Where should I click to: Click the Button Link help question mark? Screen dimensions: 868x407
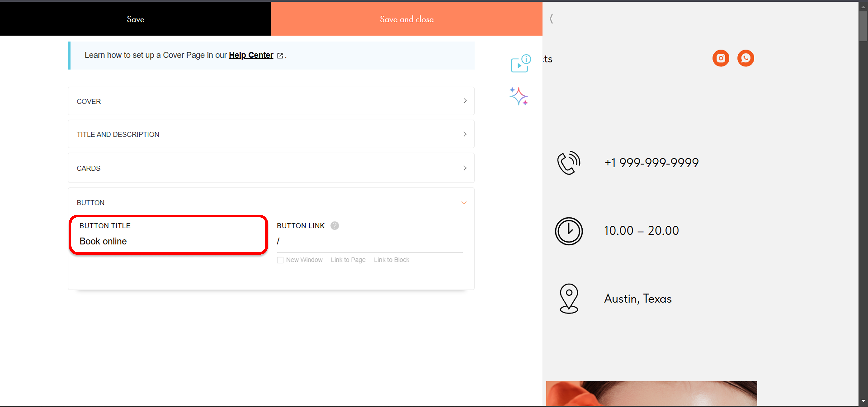(x=334, y=226)
